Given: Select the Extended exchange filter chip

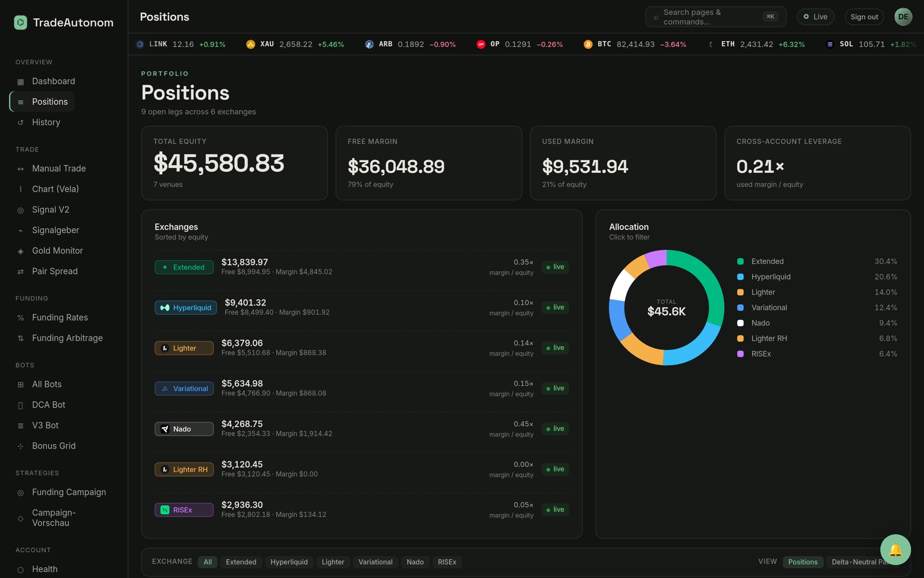Looking at the screenshot, I should pyautogui.click(x=241, y=562).
